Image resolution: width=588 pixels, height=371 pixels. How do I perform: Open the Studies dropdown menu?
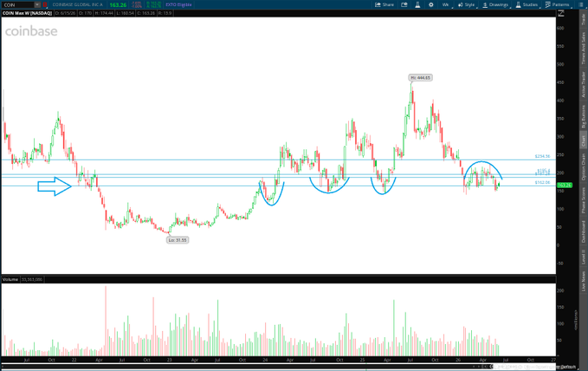pos(527,4)
